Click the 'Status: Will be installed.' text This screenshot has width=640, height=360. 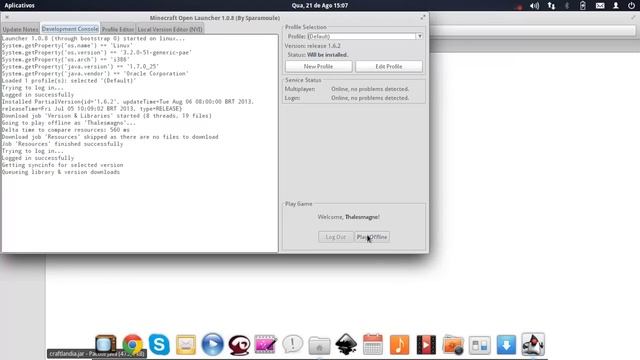tap(318, 55)
